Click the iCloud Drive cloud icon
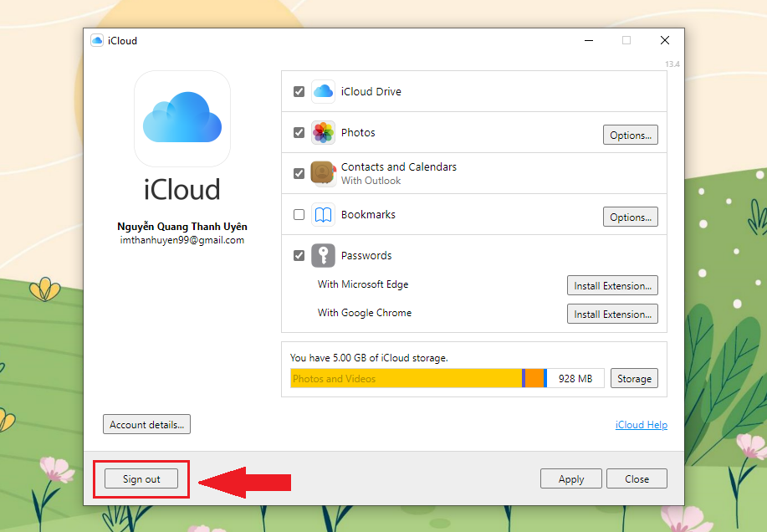Image resolution: width=767 pixels, height=532 pixels. point(323,91)
